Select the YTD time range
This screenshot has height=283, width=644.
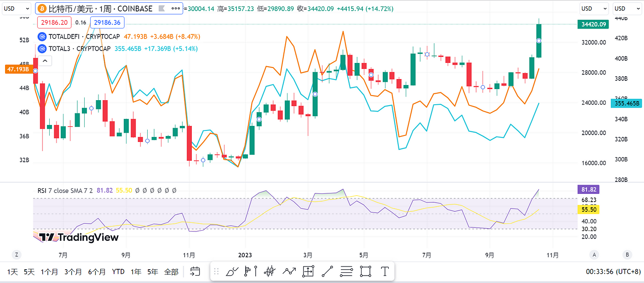[x=118, y=272]
